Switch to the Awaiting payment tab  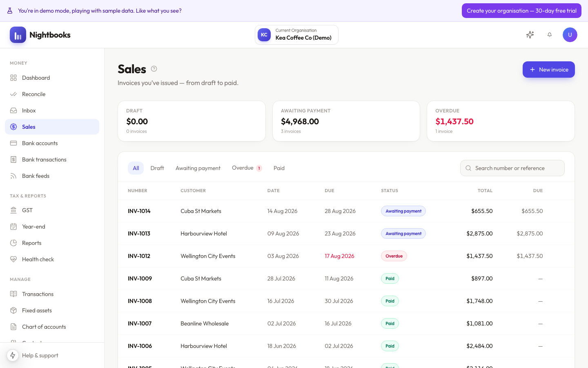(x=198, y=168)
